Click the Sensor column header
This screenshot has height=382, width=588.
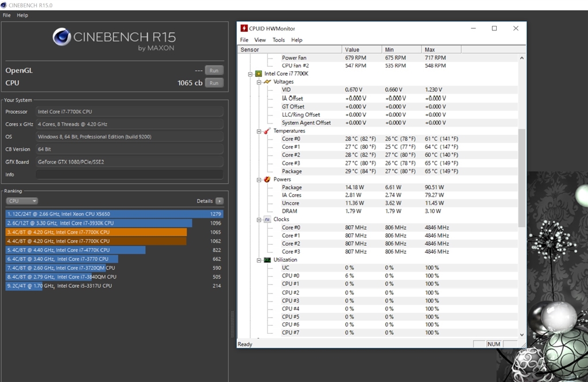pyautogui.click(x=289, y=49)
